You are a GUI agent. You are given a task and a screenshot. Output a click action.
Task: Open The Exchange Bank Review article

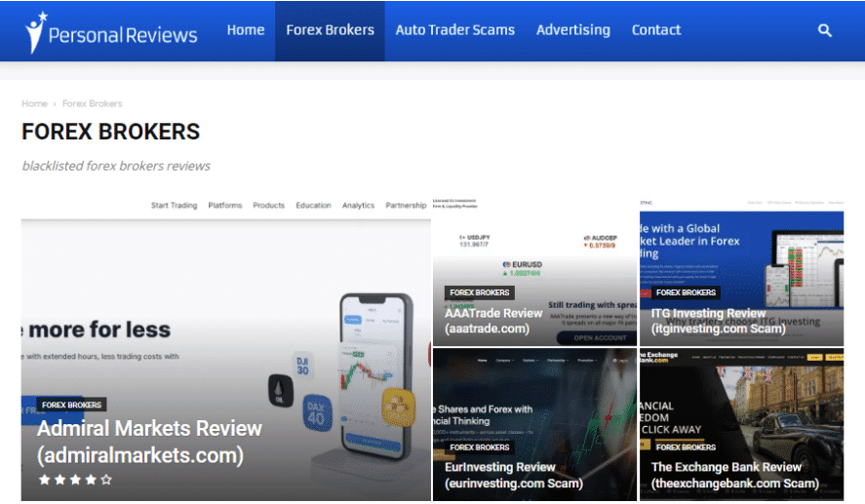(734, 476)
